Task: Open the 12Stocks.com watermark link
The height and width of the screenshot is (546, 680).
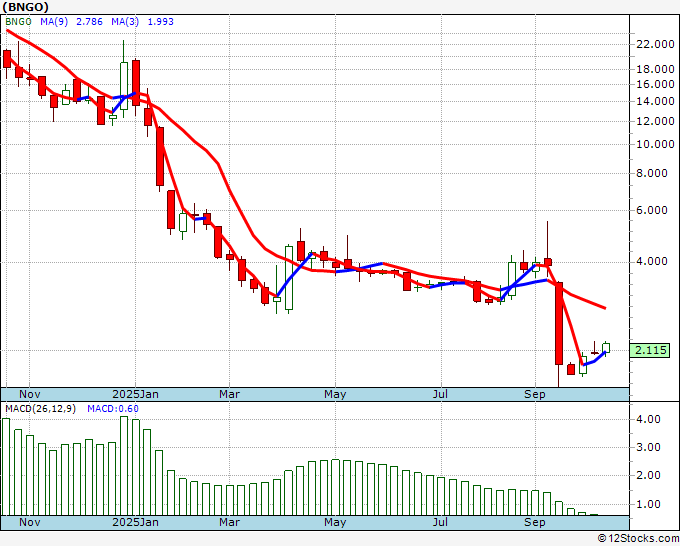Action: [637, 538]
